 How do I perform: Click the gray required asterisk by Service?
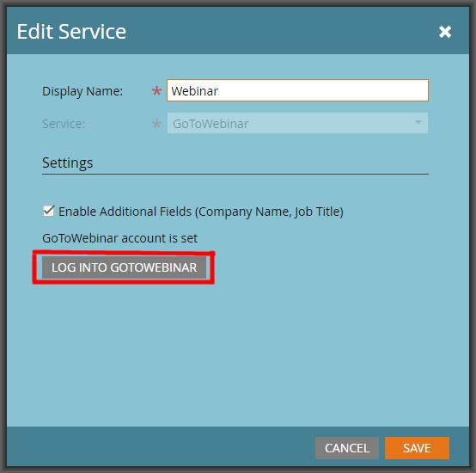click(x=156, y=123)
